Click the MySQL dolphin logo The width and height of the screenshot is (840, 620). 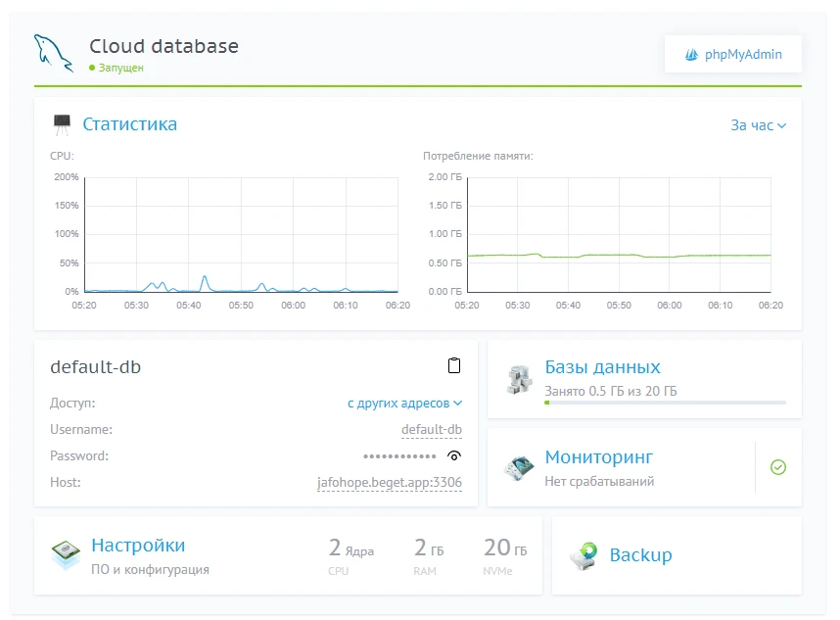53,54
